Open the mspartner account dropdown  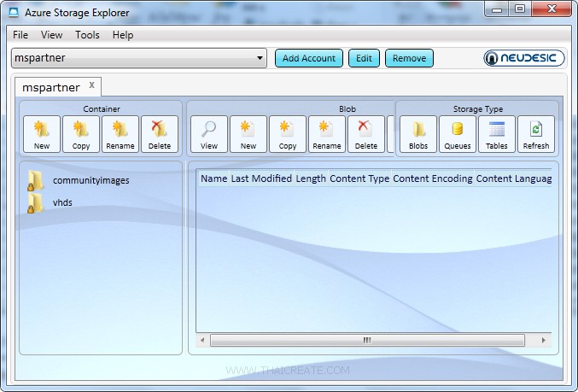click(139, 58)
